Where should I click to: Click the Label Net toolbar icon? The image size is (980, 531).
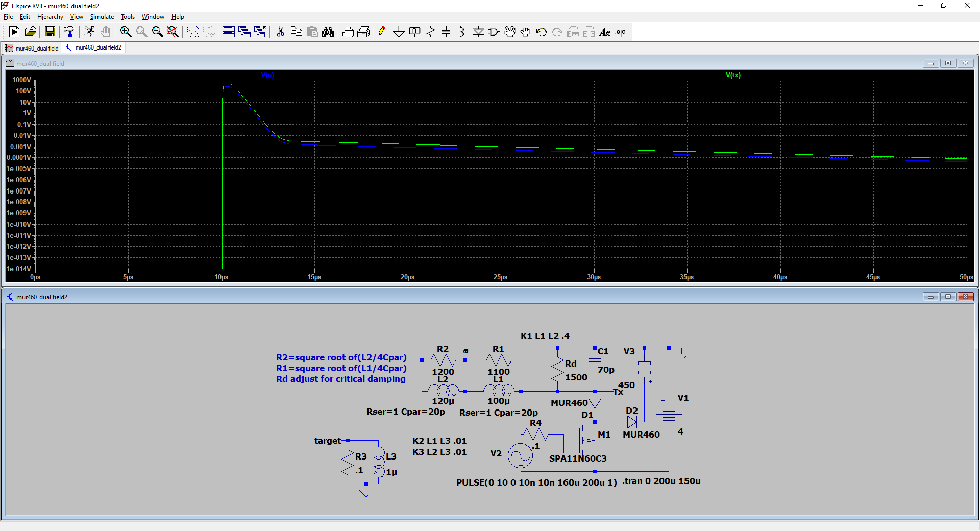pos(414,32)
